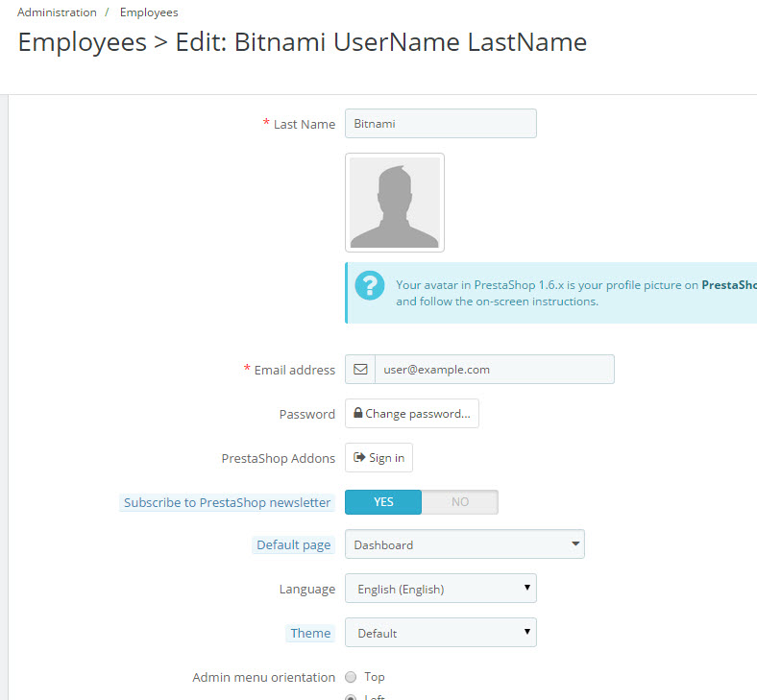Image resolution: width=757 pixels, height=700 pixels.
Task: Set newsletter subscription to NO
Action: 459,502
